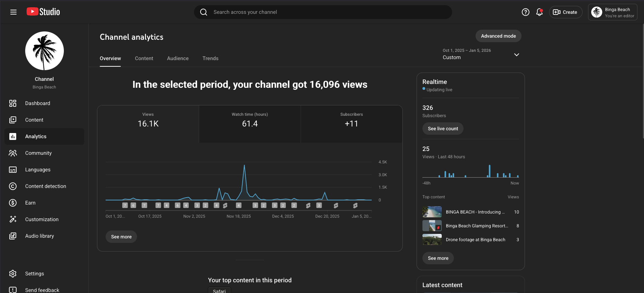Open Dashboard from the sidebar
Screen dimensions: 644x293
pos(44,103)
